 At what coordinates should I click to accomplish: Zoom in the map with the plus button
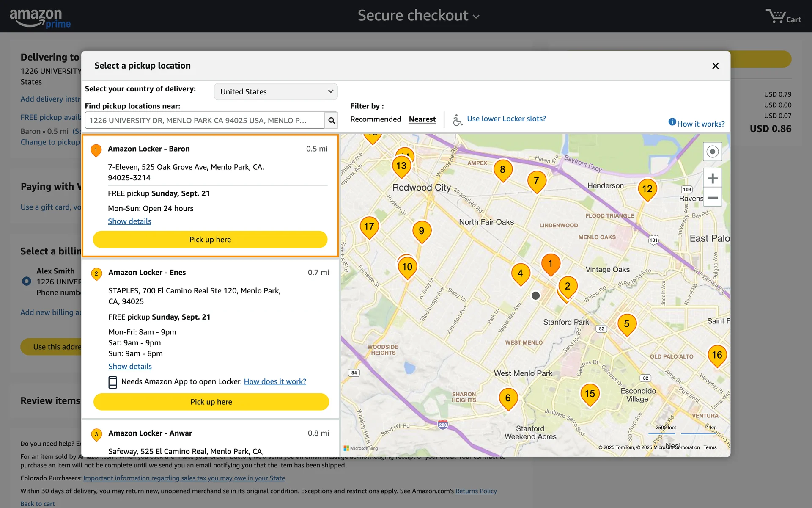[x=712, y=178]
